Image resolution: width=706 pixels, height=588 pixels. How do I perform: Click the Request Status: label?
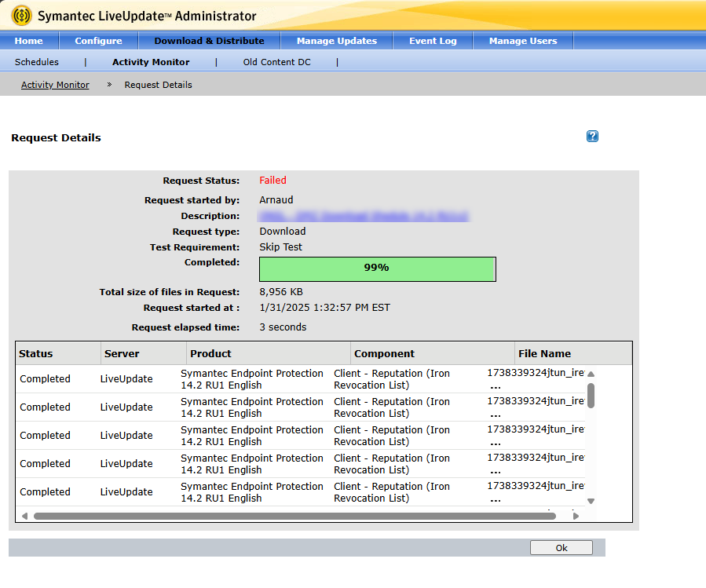click(x=201, y=181)
